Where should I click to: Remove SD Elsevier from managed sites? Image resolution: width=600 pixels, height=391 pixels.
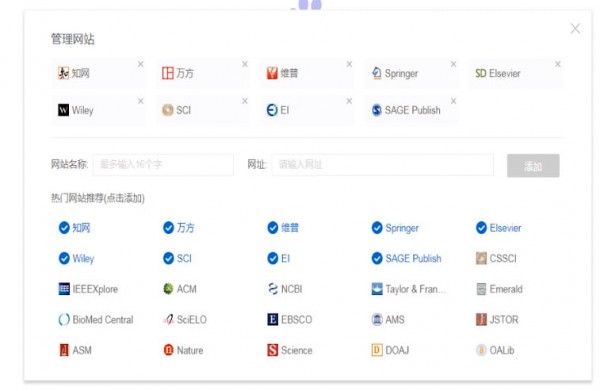[558, 64]
